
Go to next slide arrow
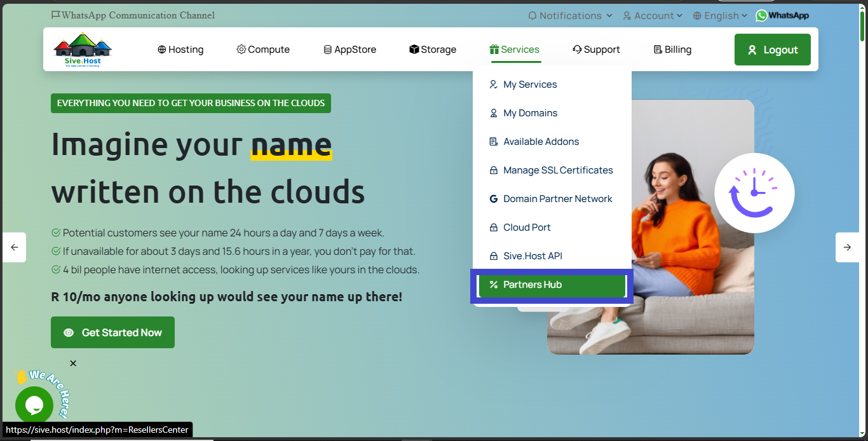[847, 247]
